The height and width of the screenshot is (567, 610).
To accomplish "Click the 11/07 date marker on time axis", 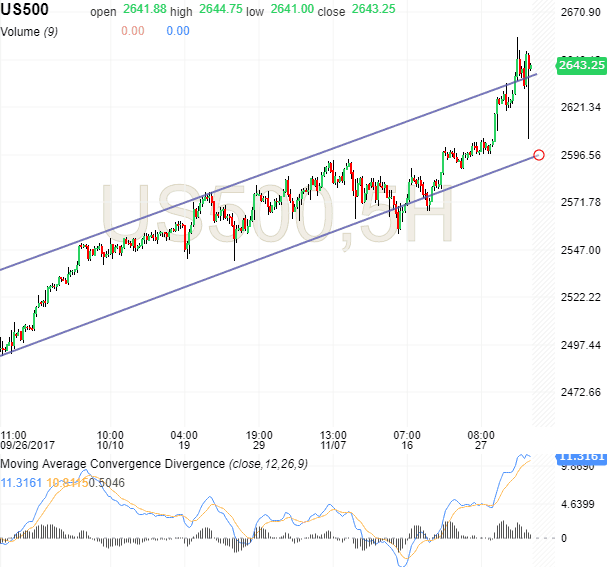I will point(332,447).
